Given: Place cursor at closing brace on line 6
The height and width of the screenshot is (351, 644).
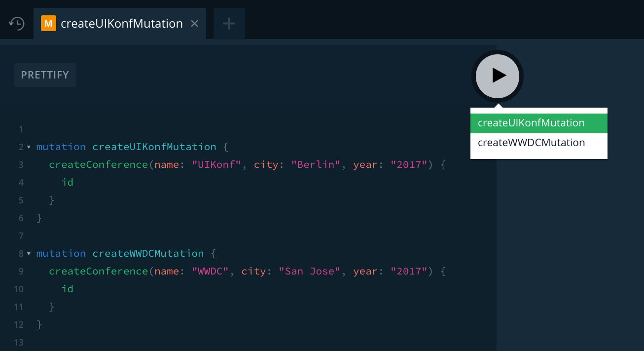Looking at the screenshot, I should point(39,218).
